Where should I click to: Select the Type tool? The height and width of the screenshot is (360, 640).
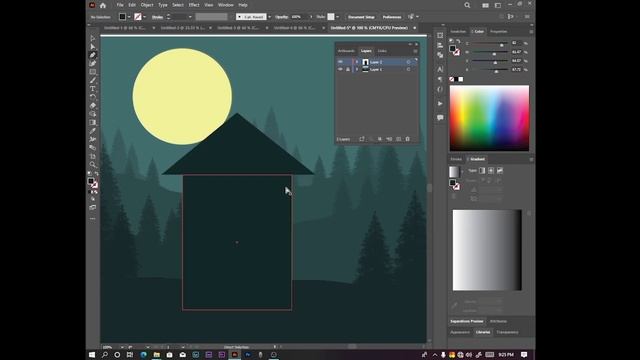(93, 89)
